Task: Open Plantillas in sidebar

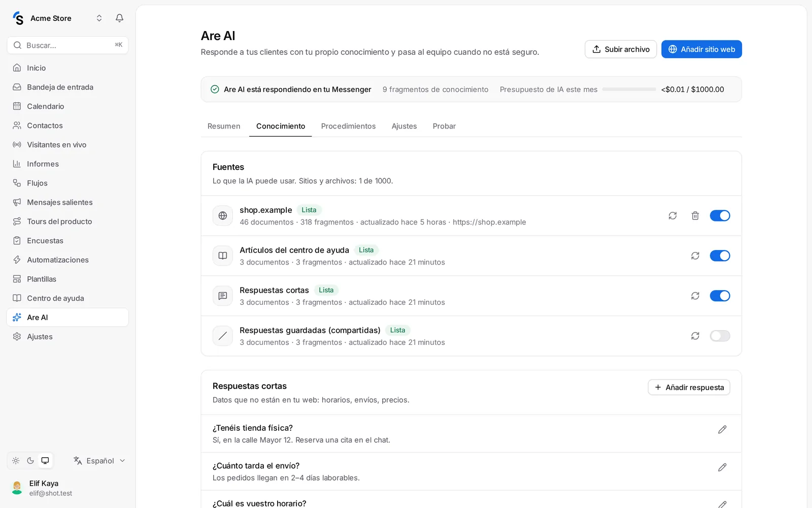Action: click(x=67, y=279)
